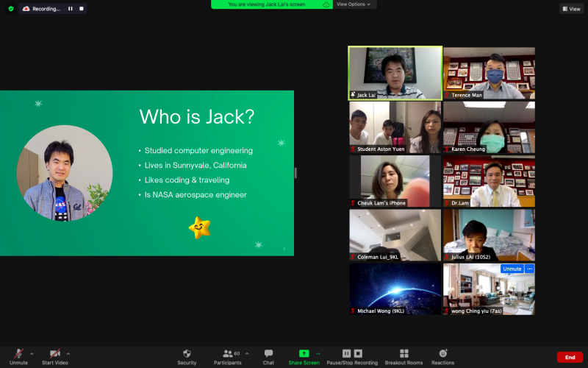Expand audio options arrow beside Unmute
This screenshot has width=588, height=368.
tap(32, 353)
